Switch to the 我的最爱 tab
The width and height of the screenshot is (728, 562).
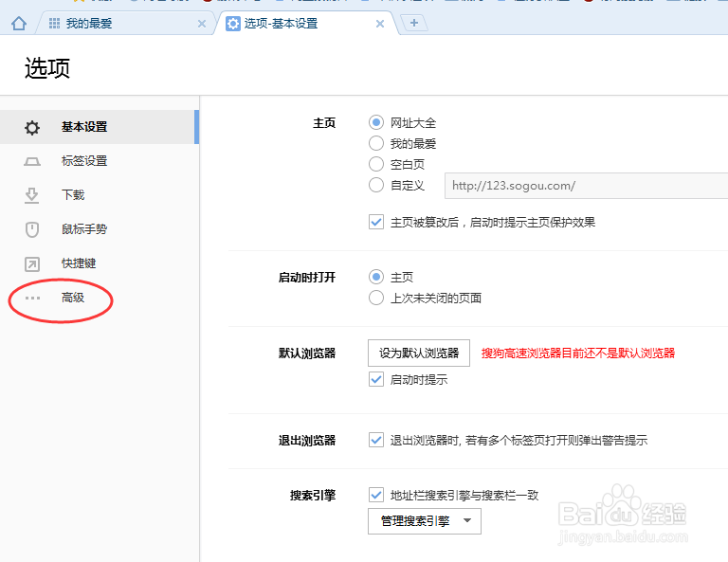pyautogui.click(x=125, y=23)
